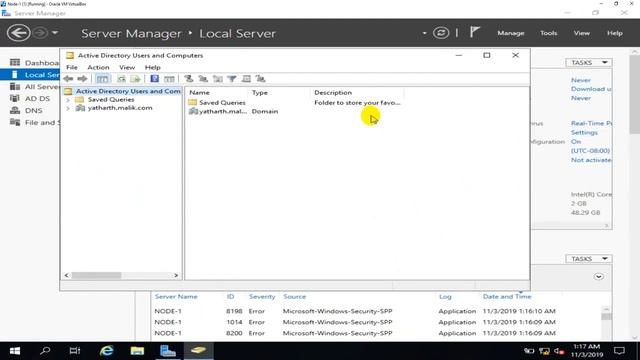
Task: Click the ADUC toolbar Forward arrow
Action: click(x=82, y=79)
